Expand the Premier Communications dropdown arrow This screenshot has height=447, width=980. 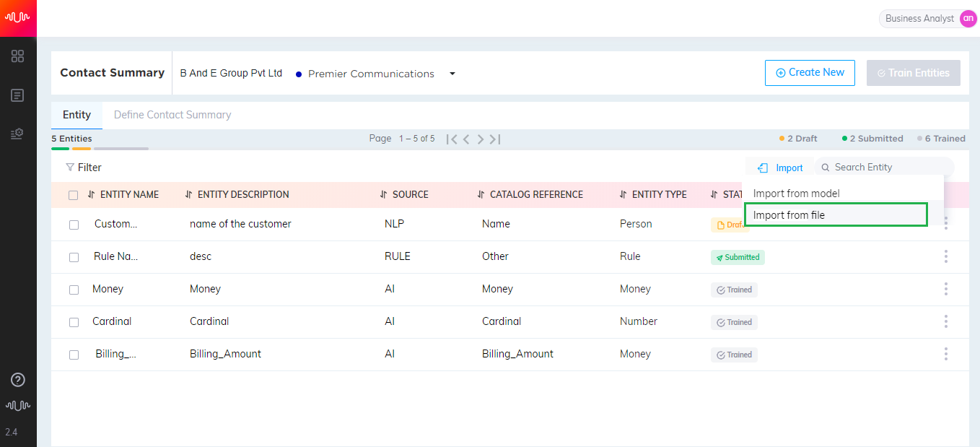tap(452, 74)
